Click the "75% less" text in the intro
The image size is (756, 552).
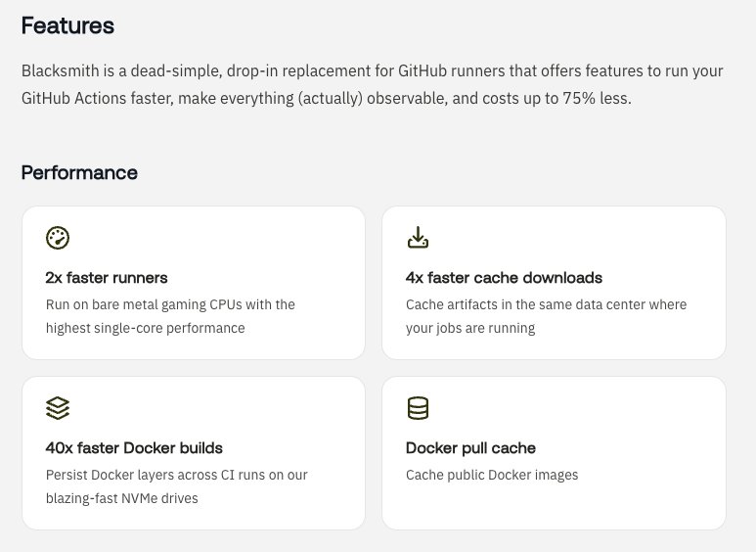(x=597, y=99)
